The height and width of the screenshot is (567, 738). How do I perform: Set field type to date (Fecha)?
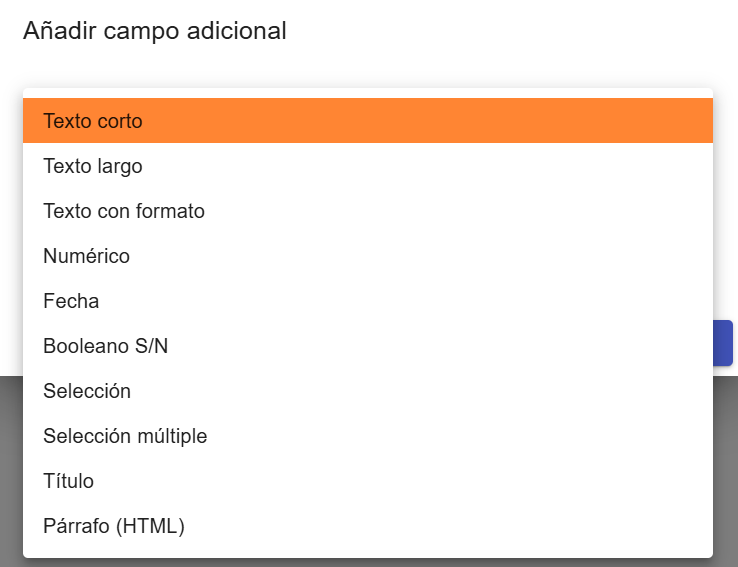368,301
